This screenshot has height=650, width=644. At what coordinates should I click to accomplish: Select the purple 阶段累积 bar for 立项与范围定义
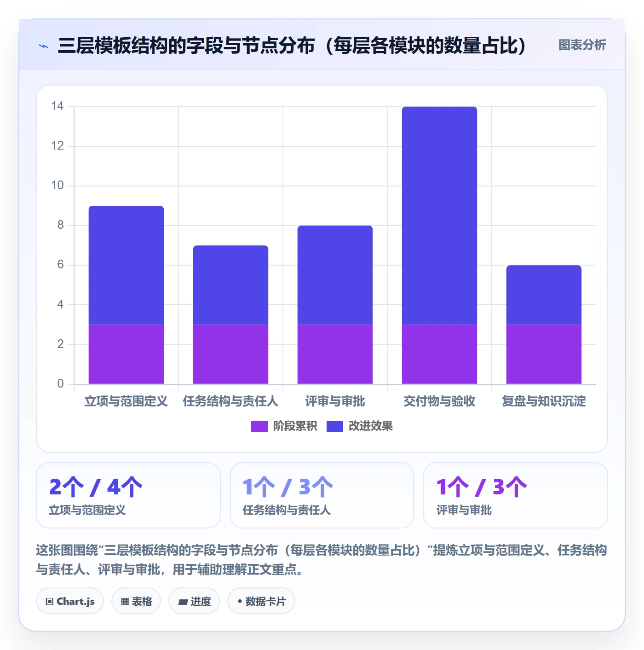click(126, 354)
